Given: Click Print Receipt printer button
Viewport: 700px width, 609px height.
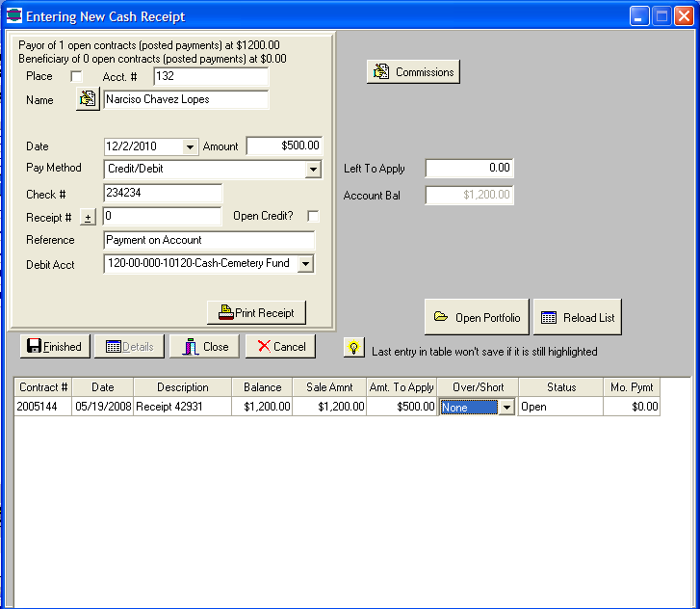Looking at the screenshot, I should click(x=256, y=312).
